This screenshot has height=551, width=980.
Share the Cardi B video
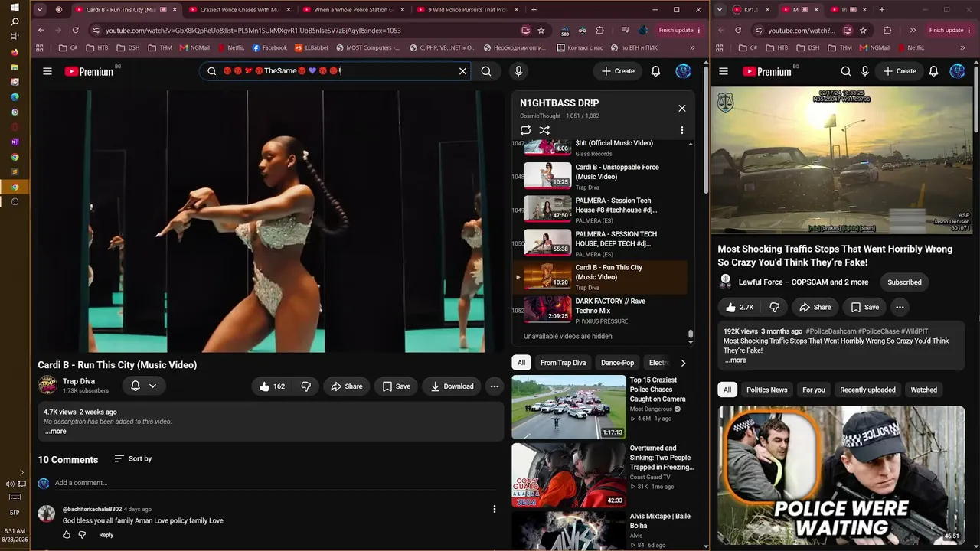346,386
